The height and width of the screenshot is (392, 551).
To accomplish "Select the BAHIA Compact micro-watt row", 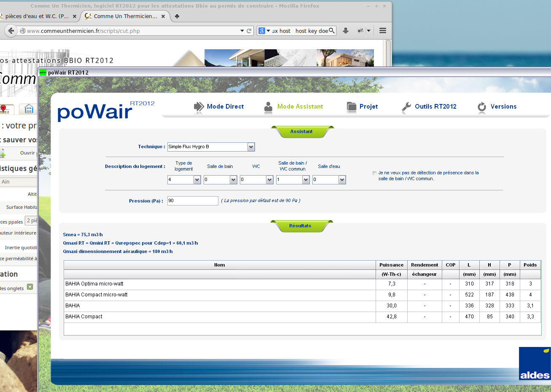I will [x=302, y=295].
